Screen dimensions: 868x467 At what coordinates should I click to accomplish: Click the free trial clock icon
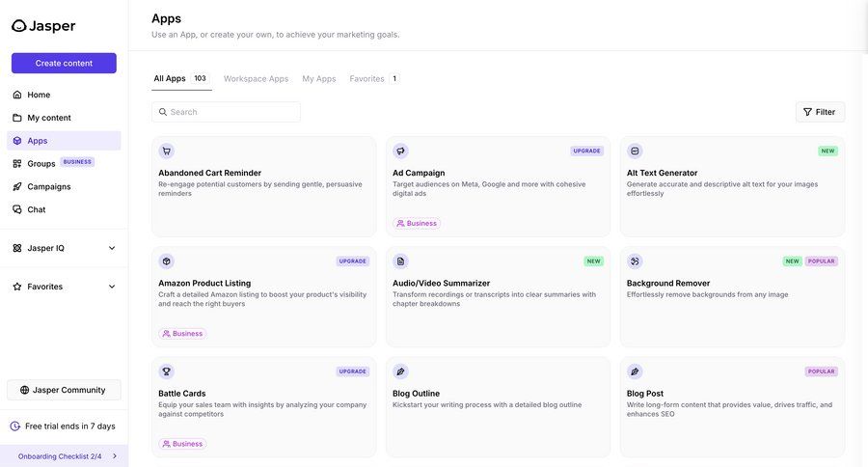[15, 426]
